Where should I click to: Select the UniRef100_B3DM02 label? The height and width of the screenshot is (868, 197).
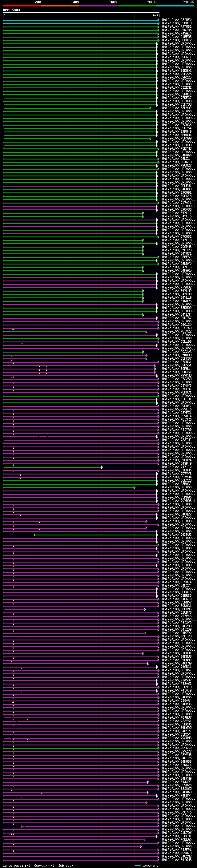point(176,71)
